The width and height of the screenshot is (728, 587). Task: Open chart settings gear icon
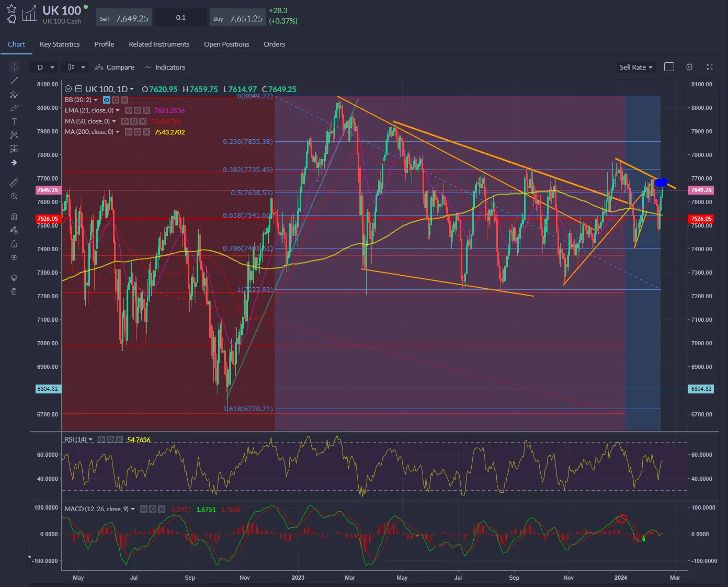point(689,67)
